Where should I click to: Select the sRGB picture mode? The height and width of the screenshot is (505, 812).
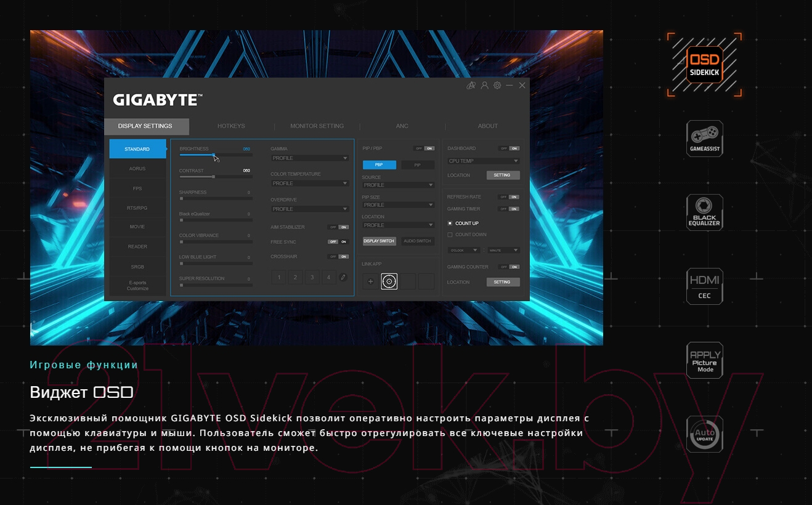point(137,267)
